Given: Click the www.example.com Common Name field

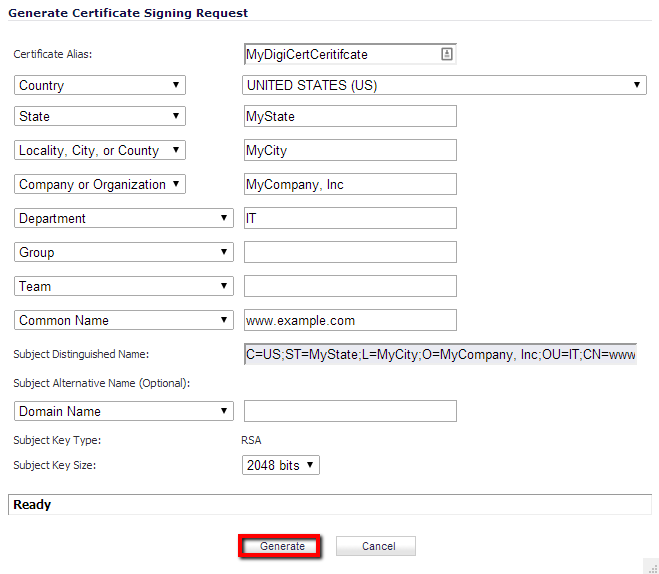Looking at the screenshot, I should tap(350, 321).
